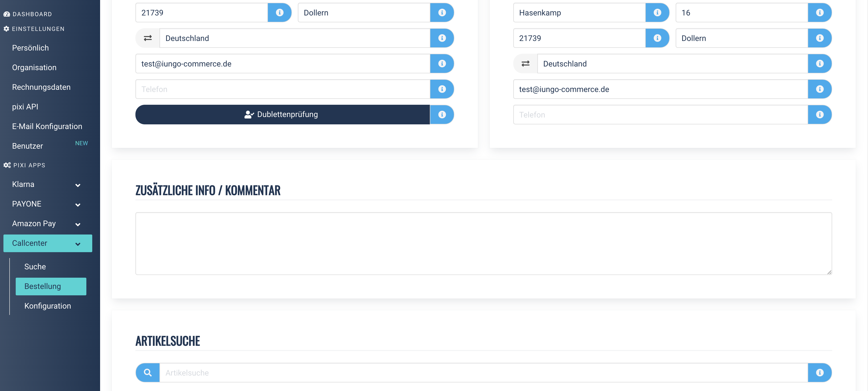Click the Dublettenprüfung button
Image resolution: width=868 pixels, height=391 pixels.
coord(282,115)
